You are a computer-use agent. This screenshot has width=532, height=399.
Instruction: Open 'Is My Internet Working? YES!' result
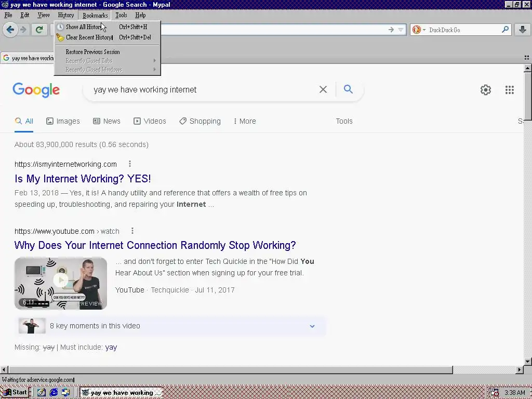coord(83,179)
